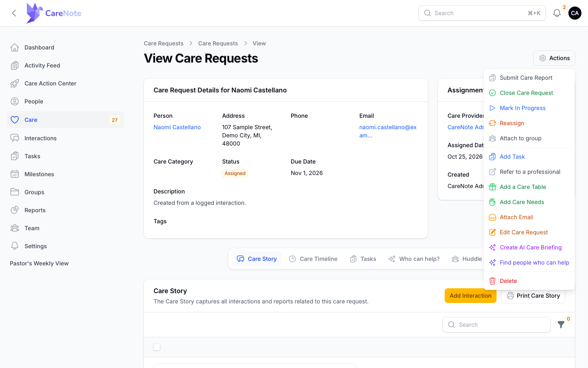This screenshot has width=588, height=368.
Task: Open the CA user avatar menu
Action: coord(575,13)
